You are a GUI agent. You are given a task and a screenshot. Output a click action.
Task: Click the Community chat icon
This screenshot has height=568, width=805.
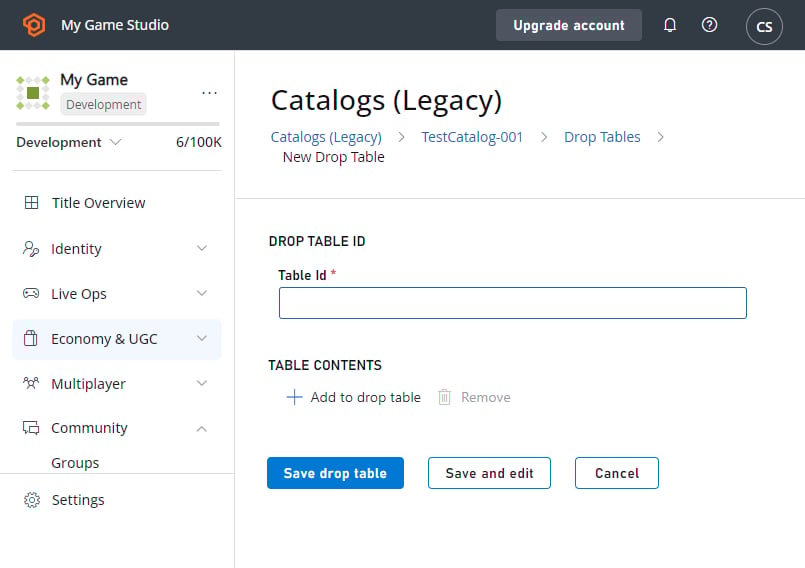pyautogui.click(x=31, y=427)
